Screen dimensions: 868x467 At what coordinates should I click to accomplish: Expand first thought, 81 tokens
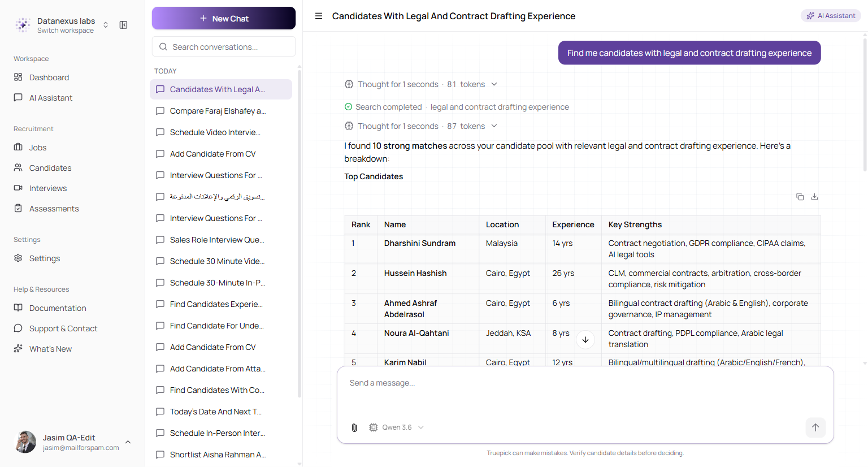(x=421, y=84)
